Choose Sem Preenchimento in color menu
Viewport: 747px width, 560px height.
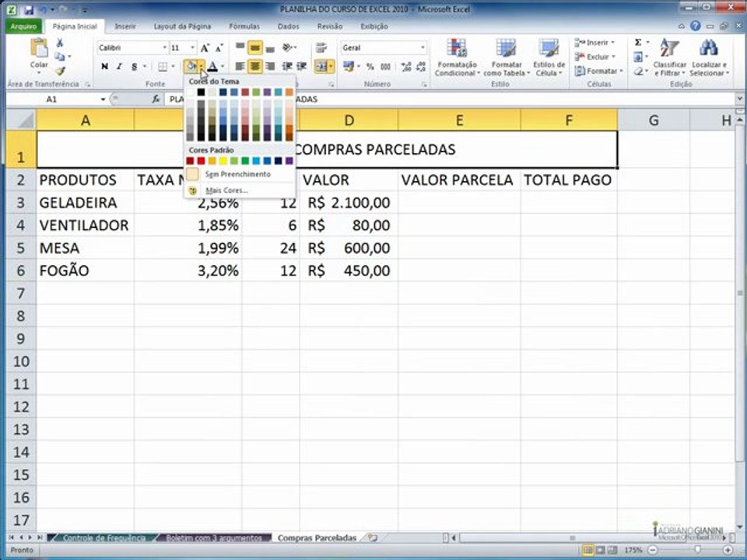pyautogui.click(x=239, y=174)
